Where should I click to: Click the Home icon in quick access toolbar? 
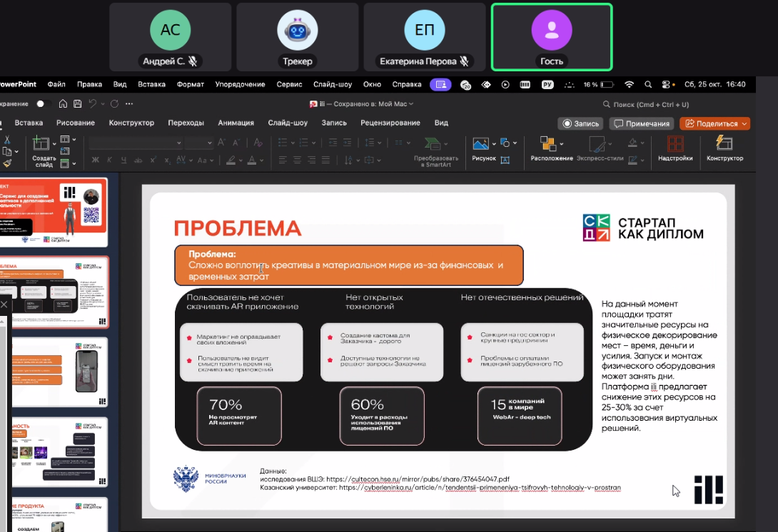coord(63,104)
